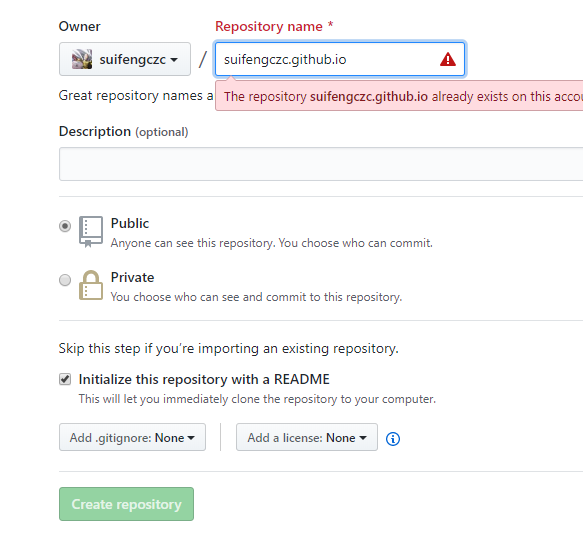Click the suifengczc avatar image
Screen dimensions: 583x533
[82, 59]
